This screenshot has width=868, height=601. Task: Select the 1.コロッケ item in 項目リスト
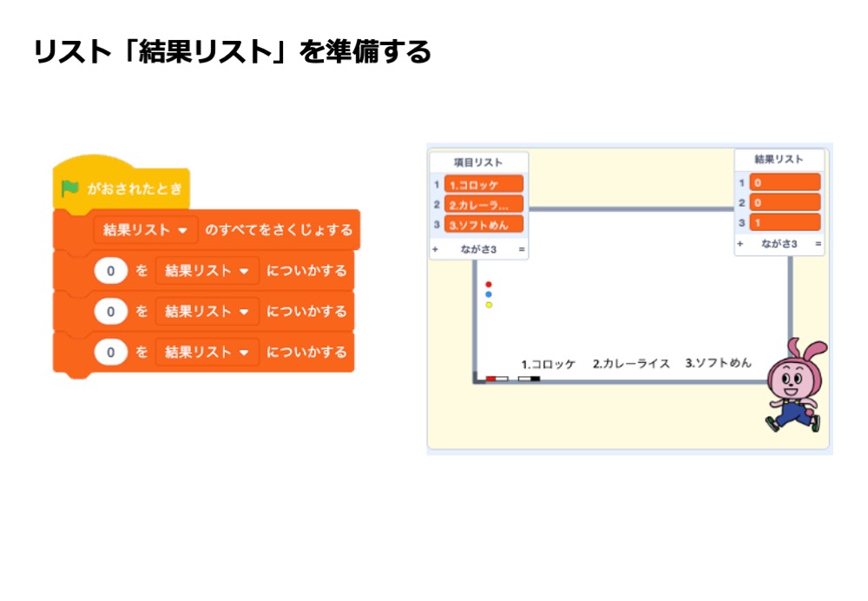483,185
